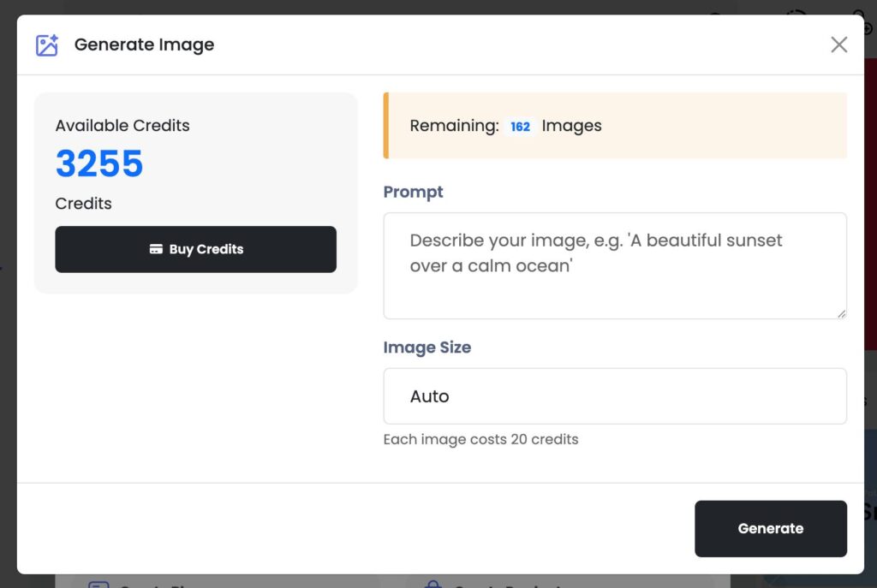Click the Prompt field label
The height and width of the screenshot is (588, 877).
click(x=413, y=192)
